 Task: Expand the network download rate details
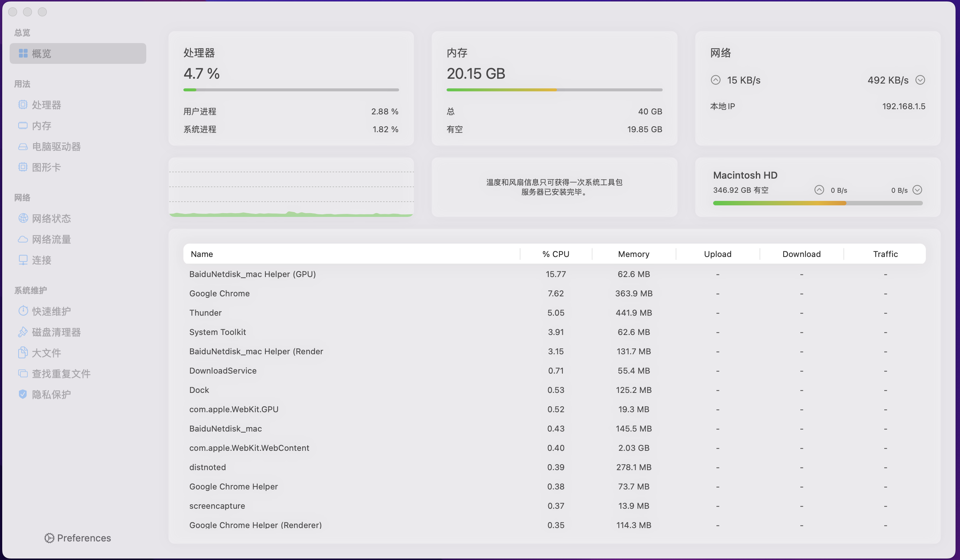pos(921,80)
